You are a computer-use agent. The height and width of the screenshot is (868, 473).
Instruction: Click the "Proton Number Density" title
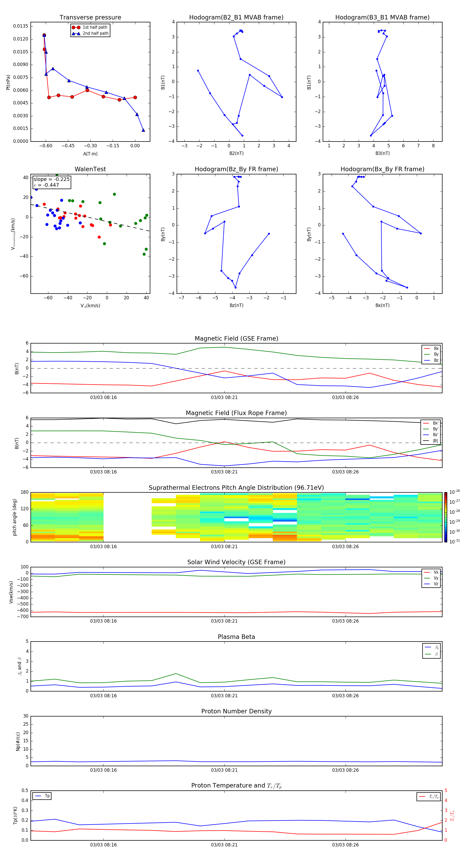tap(236, 711)
